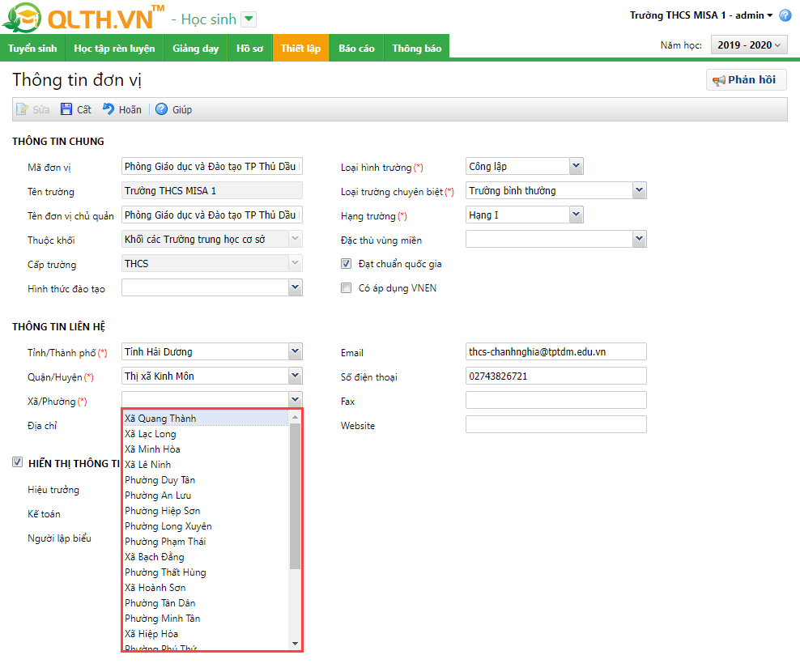800x672 pixels.
Task: Click the Website input field
Action: pos(555,424)
